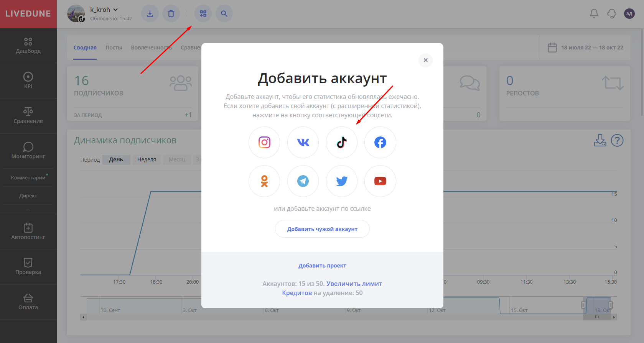Open the notifications bell

[594, 14]
